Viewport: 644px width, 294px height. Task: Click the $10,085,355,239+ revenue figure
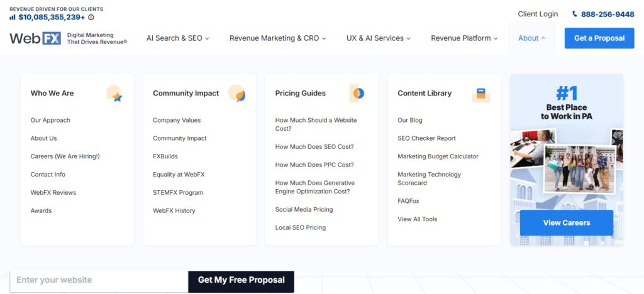tap(52, 17)
